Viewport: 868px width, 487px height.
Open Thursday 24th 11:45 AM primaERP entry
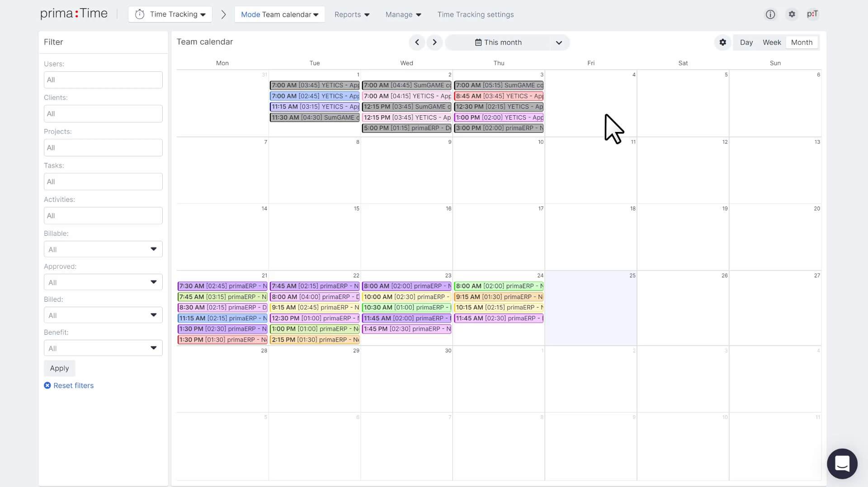pos(499,318)
